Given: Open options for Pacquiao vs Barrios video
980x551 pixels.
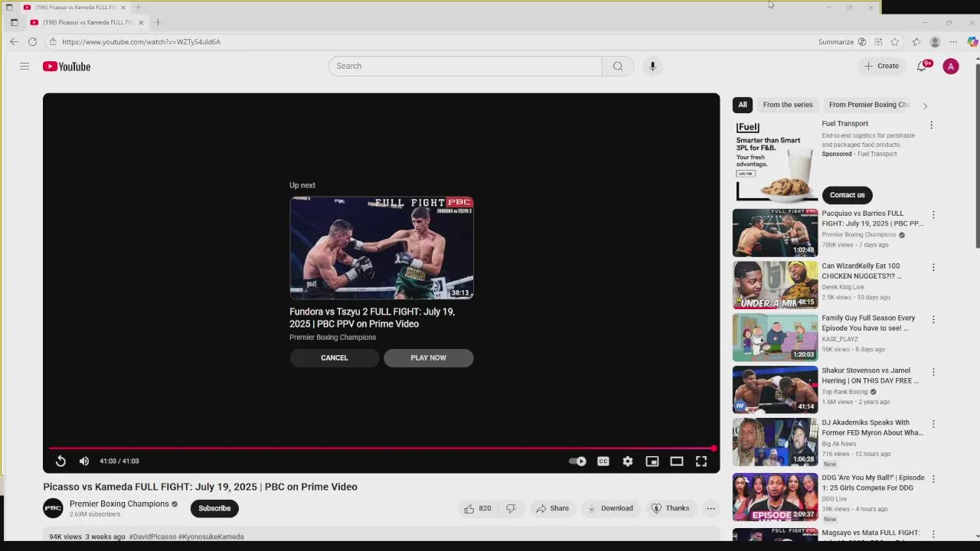Looking at the screenshot, I should 933,215.
